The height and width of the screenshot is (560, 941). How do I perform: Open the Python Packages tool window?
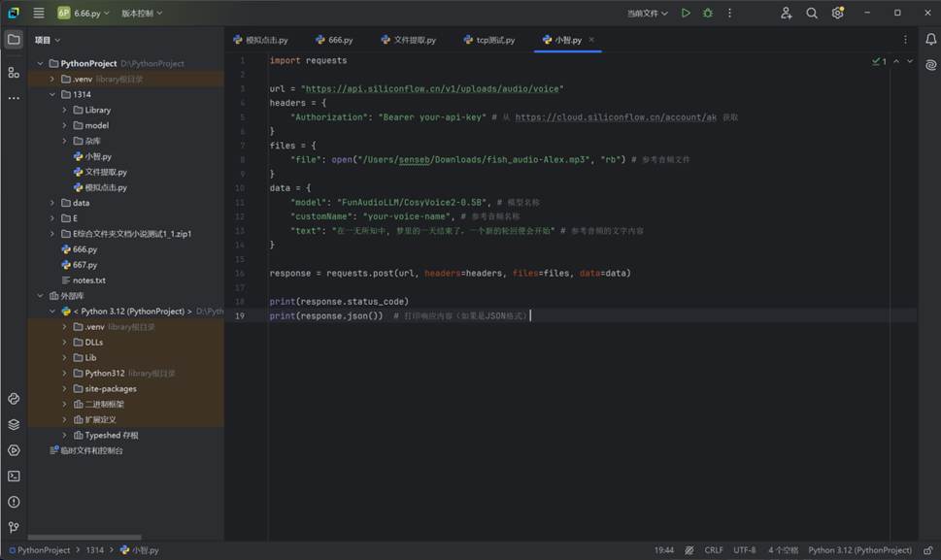14,424
